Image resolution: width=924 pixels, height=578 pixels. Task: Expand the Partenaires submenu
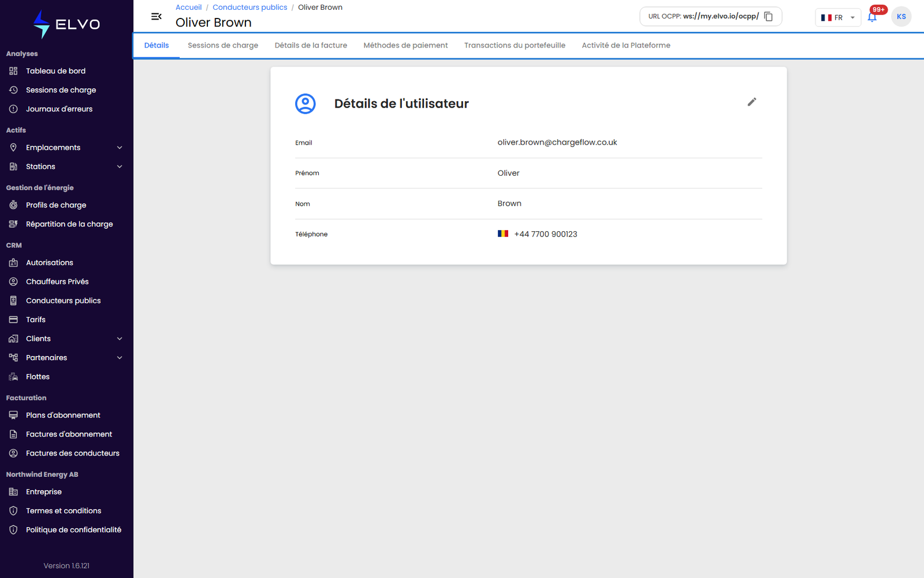(120, 358)
